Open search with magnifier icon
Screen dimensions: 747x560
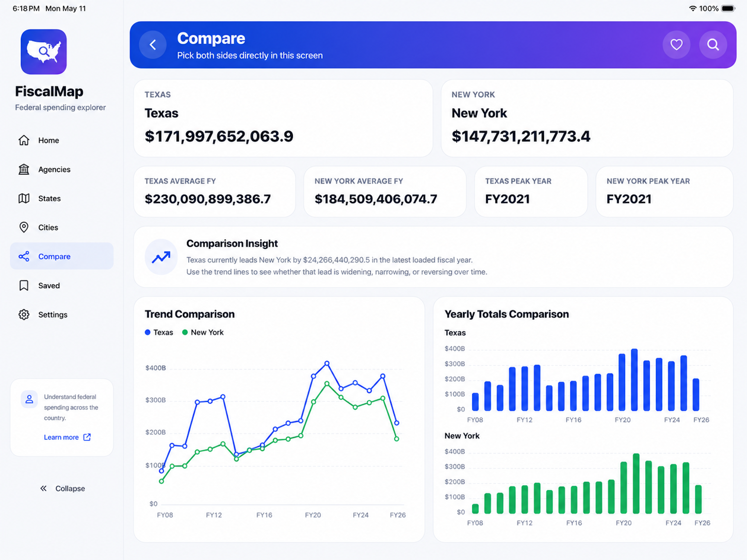click(x=713, y=45)
